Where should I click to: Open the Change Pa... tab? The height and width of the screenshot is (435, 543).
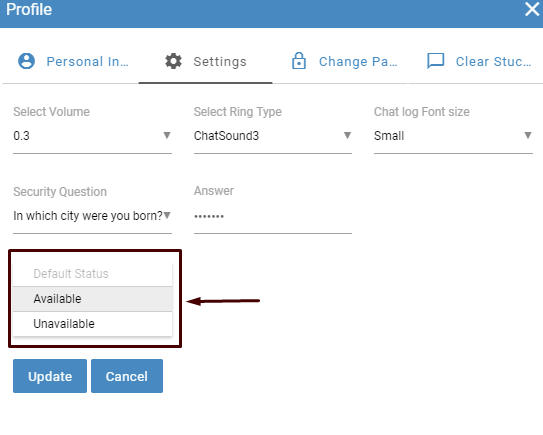pos(340,62)
